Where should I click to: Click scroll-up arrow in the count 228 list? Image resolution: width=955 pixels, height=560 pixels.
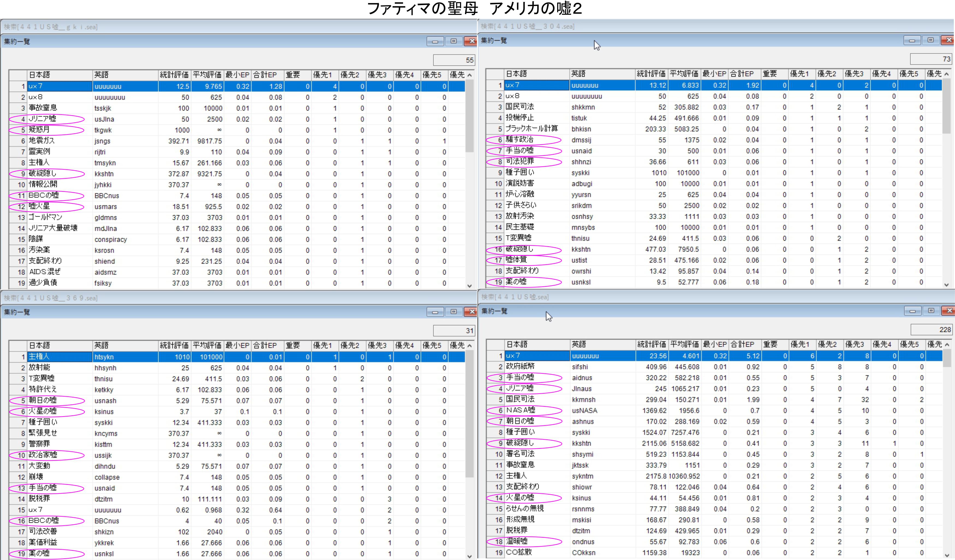tap(947, 345)
